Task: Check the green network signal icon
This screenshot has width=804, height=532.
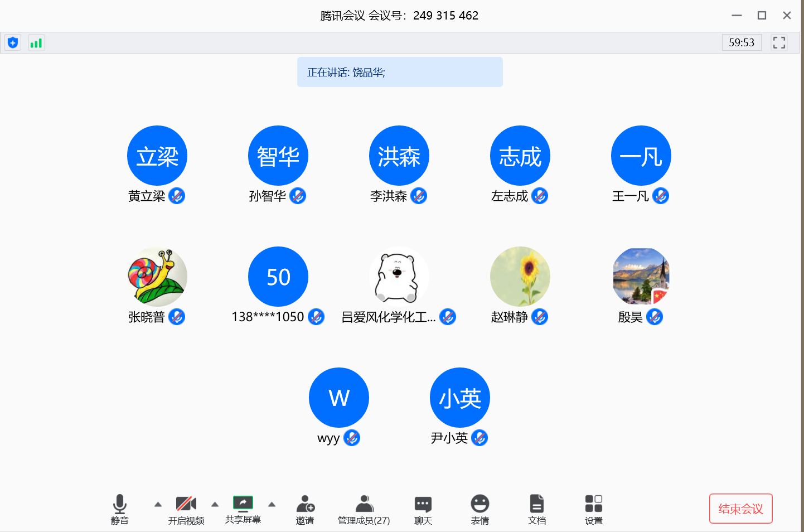Action: [x=36, y=43]
